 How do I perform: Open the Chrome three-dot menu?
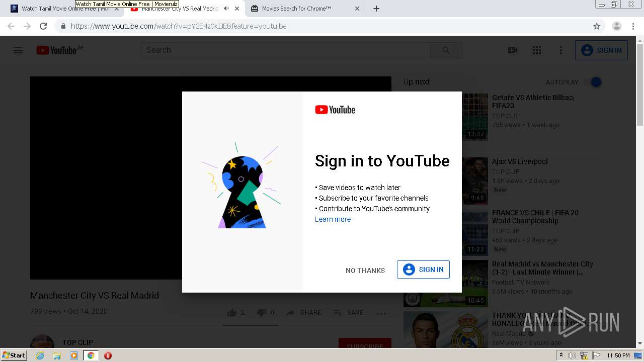(x=633, y=26)
